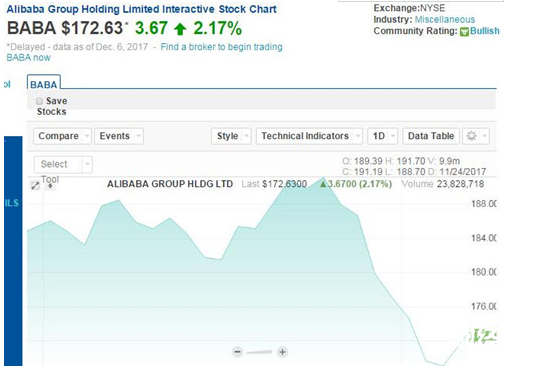Open the Miscellaneous industry link

click(445, 20)
